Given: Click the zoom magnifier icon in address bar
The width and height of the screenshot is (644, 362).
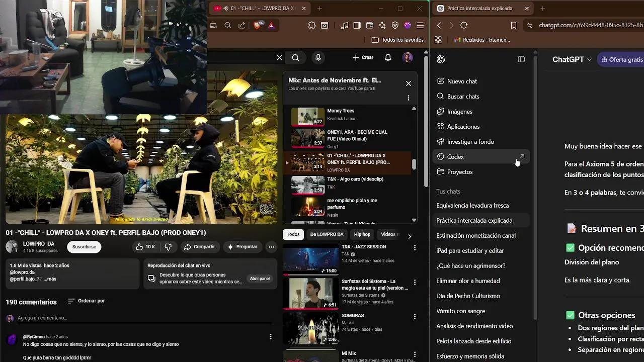Looking at the screenshot, I should click(x=228, y=25).
